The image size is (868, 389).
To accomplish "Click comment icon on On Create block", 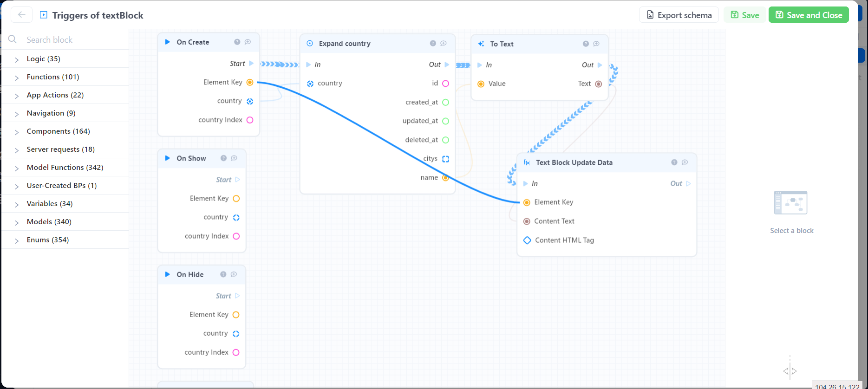I will point(248,42).
